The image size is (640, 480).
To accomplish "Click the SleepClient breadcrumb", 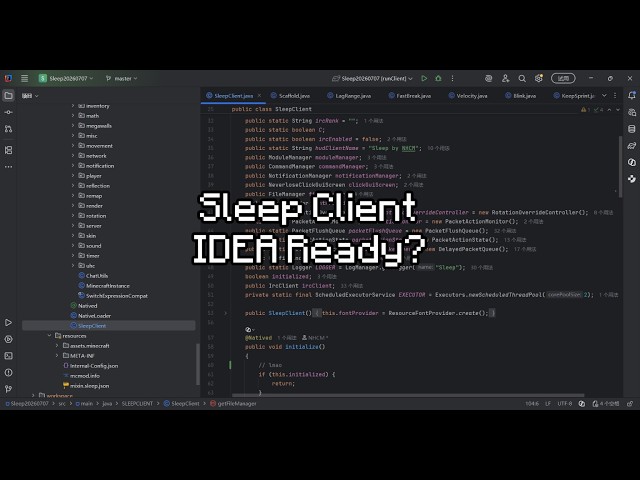I will (x=182, y=404).
